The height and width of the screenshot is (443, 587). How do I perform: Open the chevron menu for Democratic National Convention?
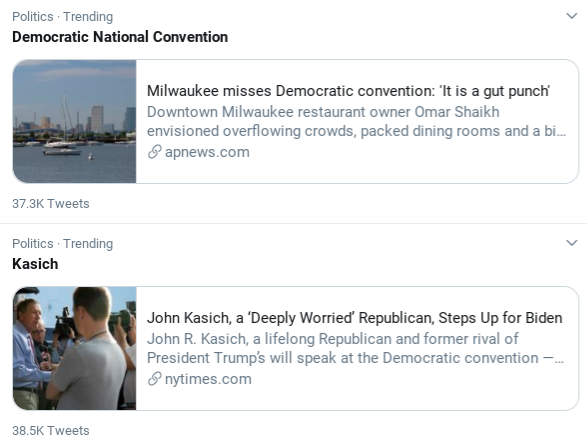(x=571, y=16)
